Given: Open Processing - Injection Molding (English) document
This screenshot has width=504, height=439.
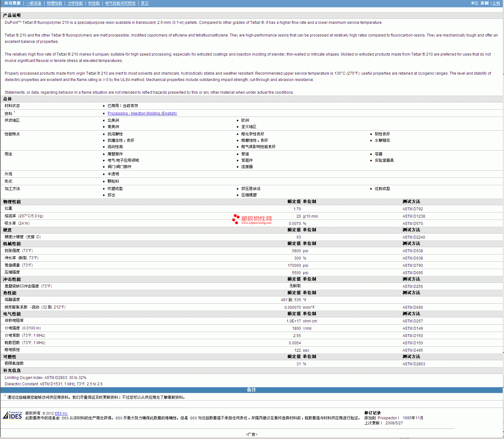Looking at the screenshot, I should point(142,113).
